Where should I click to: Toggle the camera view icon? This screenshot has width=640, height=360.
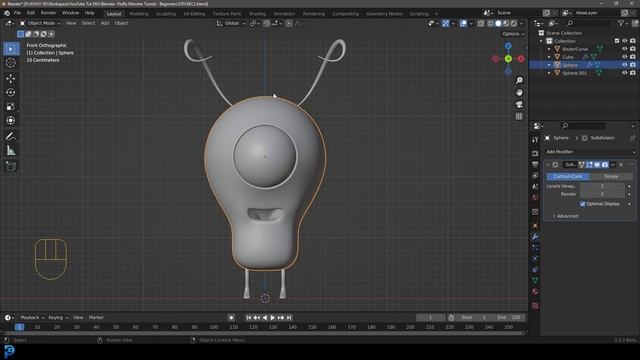(519, 104)
